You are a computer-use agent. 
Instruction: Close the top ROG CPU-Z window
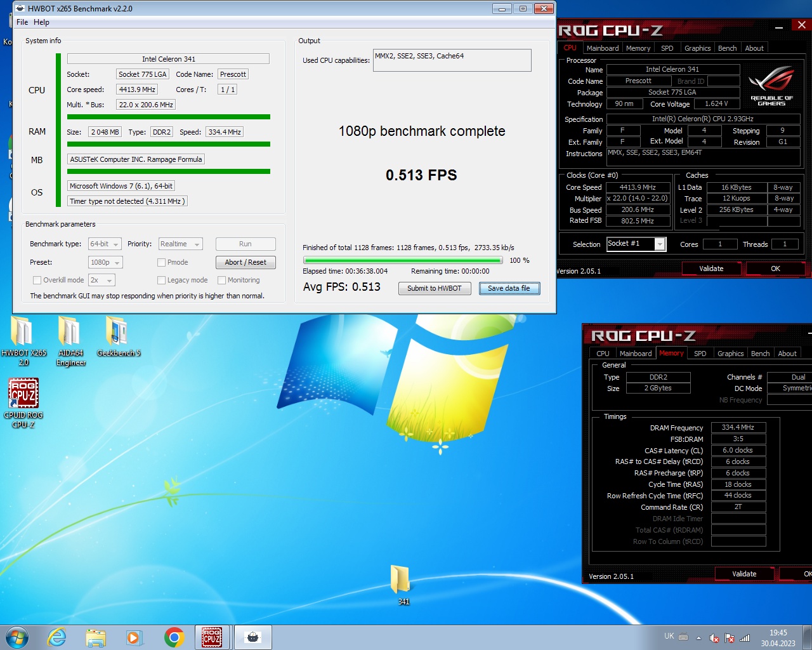click(x=801, y=25)
